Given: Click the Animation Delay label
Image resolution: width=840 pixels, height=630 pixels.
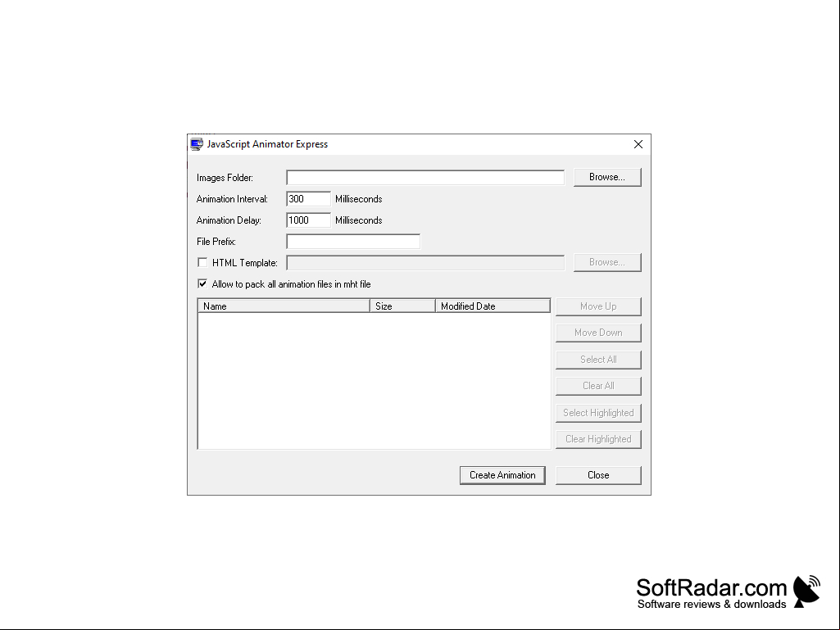Looking at the screenshot, I should tap(229, 220).
